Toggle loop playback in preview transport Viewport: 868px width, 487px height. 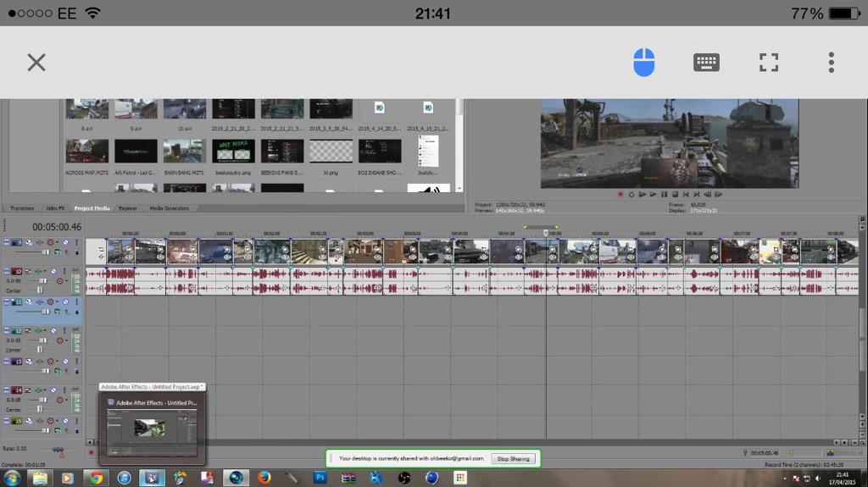click(631, 194)
